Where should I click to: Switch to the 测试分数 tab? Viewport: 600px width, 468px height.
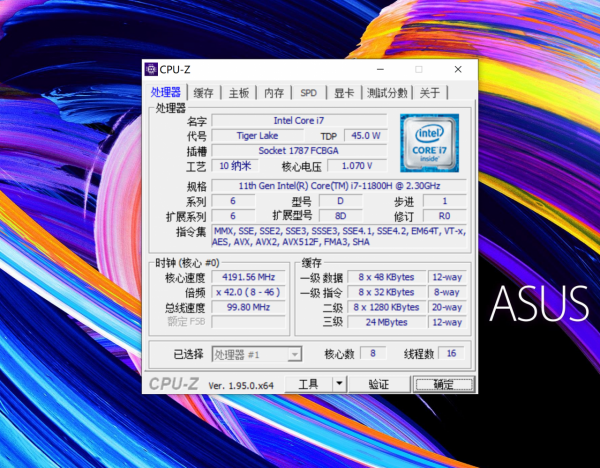pyautogui.click(x=386, y=93)
